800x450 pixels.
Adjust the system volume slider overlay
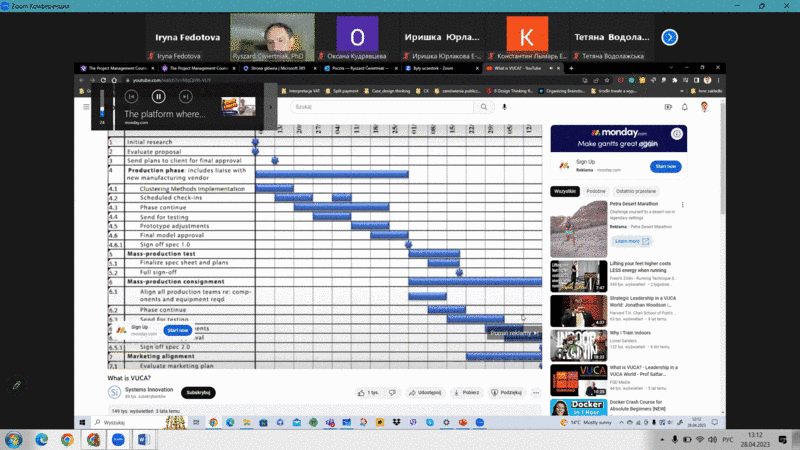click(100, 106)
